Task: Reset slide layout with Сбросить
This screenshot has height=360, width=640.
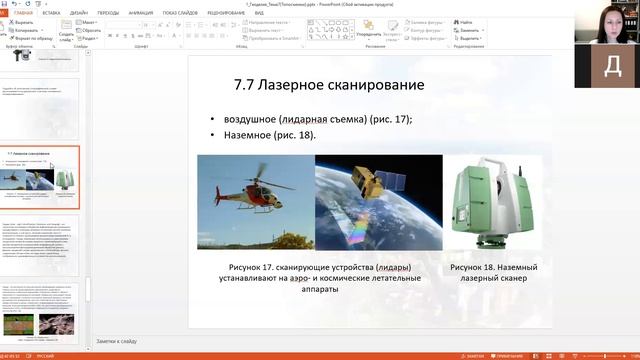Action: click(x=89, y=30)
